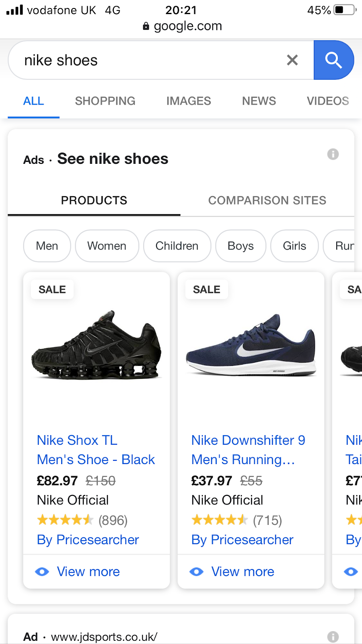The width and height of the screenshot is (362, 644).
Task: Switch to the Shopping tab
Action: point(105,101)
